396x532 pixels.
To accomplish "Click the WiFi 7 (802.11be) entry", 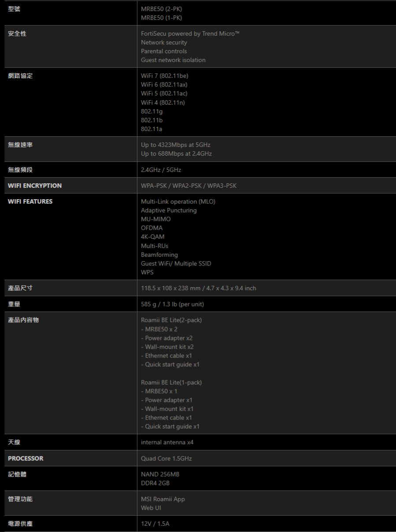I will (x=165, y=76).
